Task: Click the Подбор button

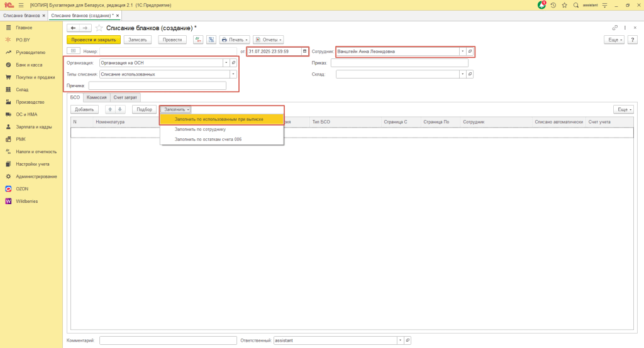Action: click(x=144, y=109)
